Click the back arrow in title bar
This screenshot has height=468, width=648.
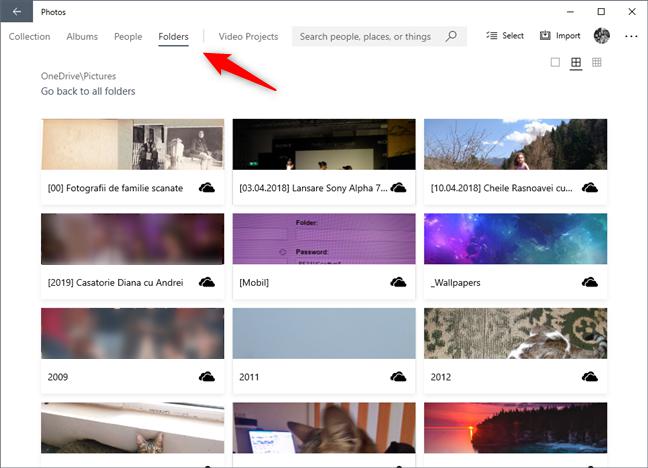tap(17, 12)
